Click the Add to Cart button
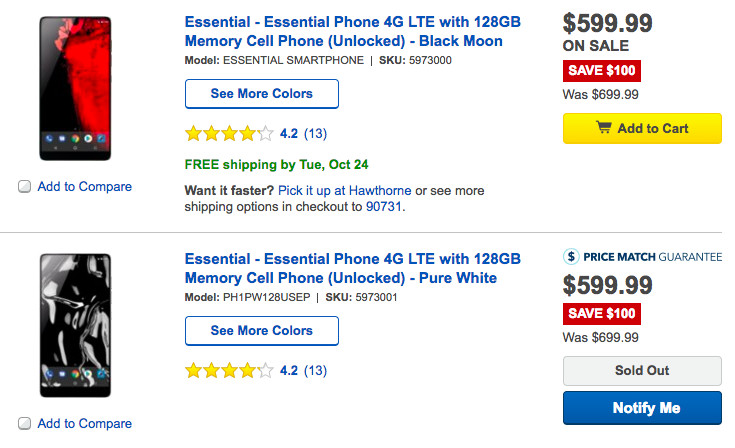The height and width of the screenshot is (448, 735). (x=641, y=128)
